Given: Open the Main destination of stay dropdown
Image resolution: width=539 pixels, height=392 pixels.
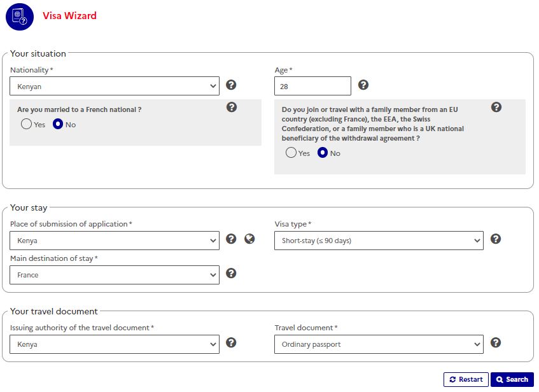Looking at the screenshot, I should click(115, 275).
